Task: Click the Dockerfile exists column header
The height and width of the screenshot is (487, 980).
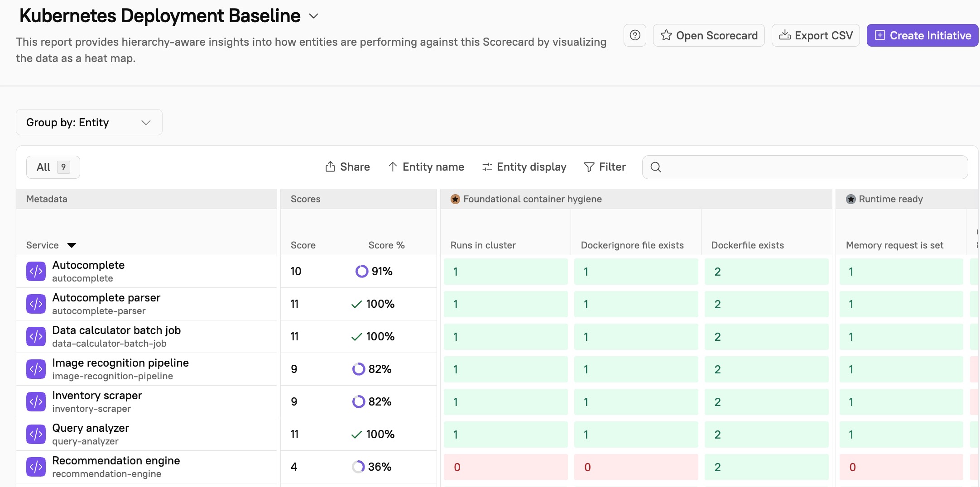Action: (x=747, y=245)
